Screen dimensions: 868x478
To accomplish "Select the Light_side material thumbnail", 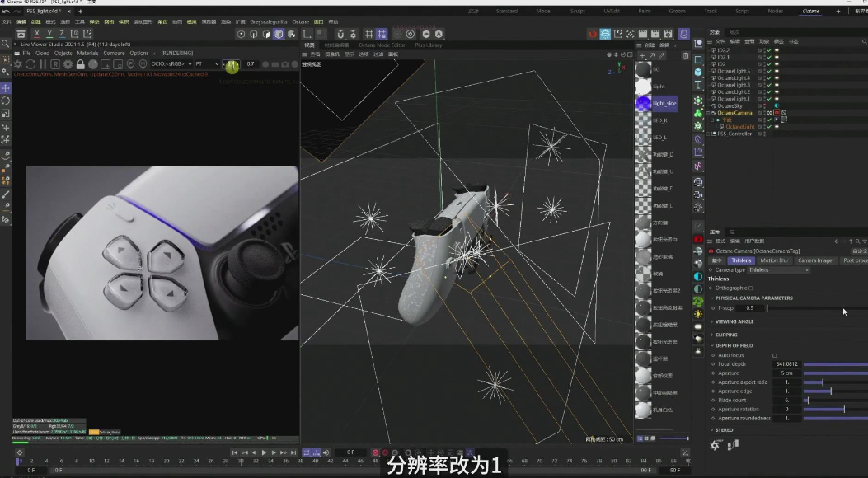I will (x=643, y=104).
